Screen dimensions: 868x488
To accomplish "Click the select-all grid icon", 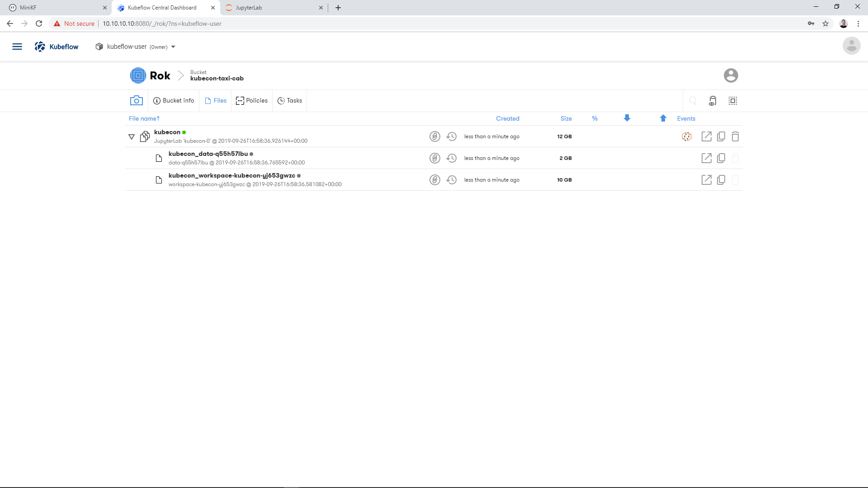I will pyautogui.click(x=733, y=101).
